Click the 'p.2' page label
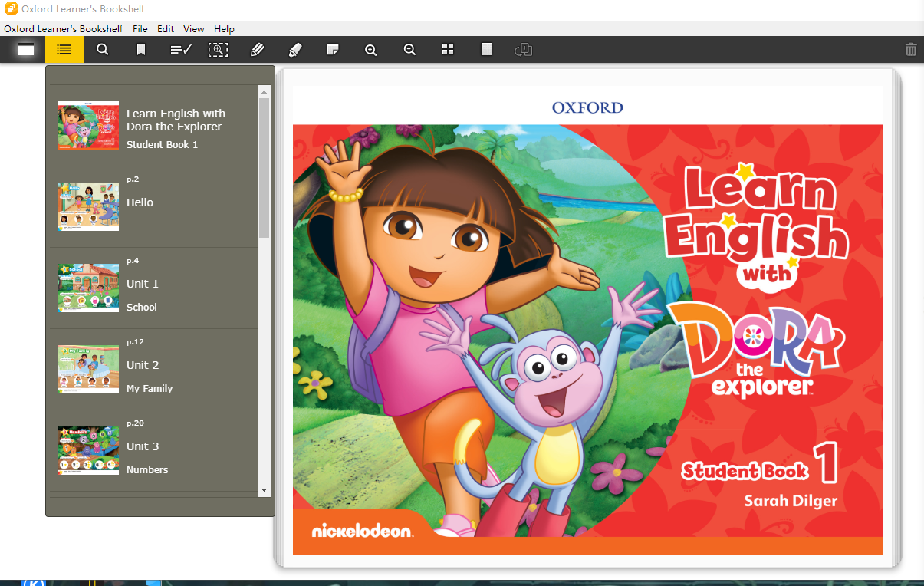The image size is (924, 586). pos(133,179)
